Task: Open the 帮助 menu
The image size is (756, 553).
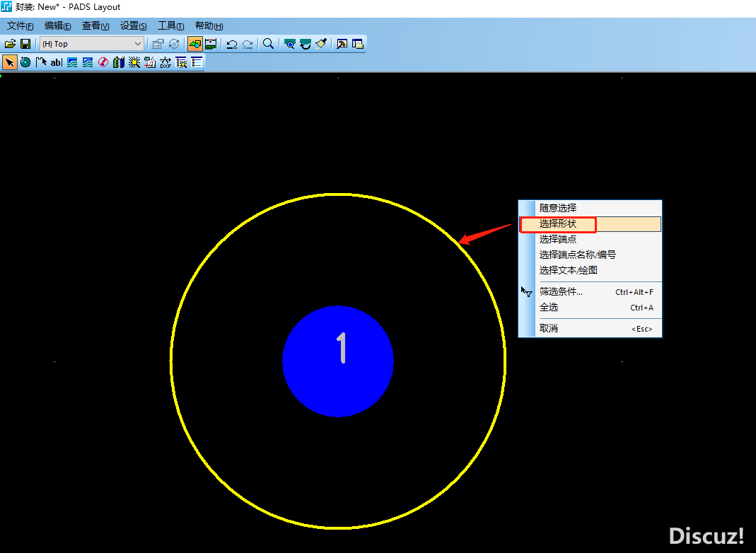Action: [x=209, y=26]
